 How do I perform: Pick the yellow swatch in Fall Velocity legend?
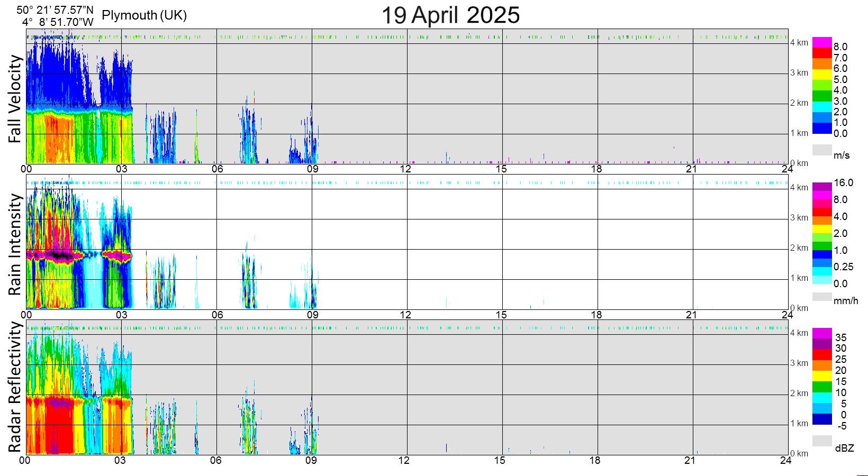822,75
